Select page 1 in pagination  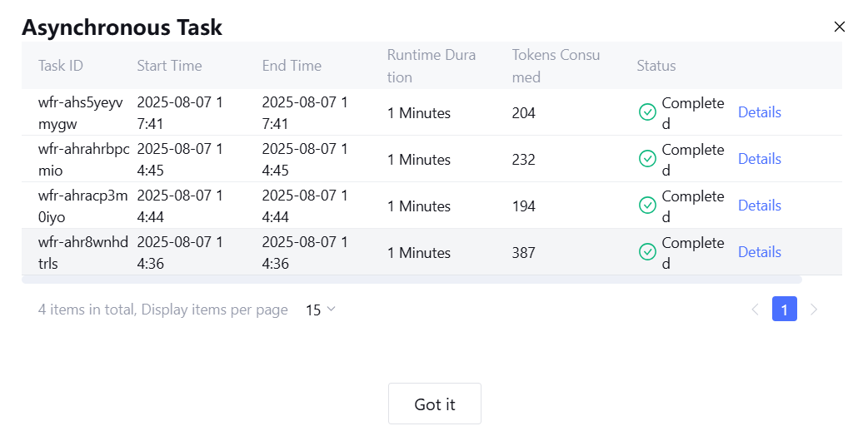click(785, 310)
